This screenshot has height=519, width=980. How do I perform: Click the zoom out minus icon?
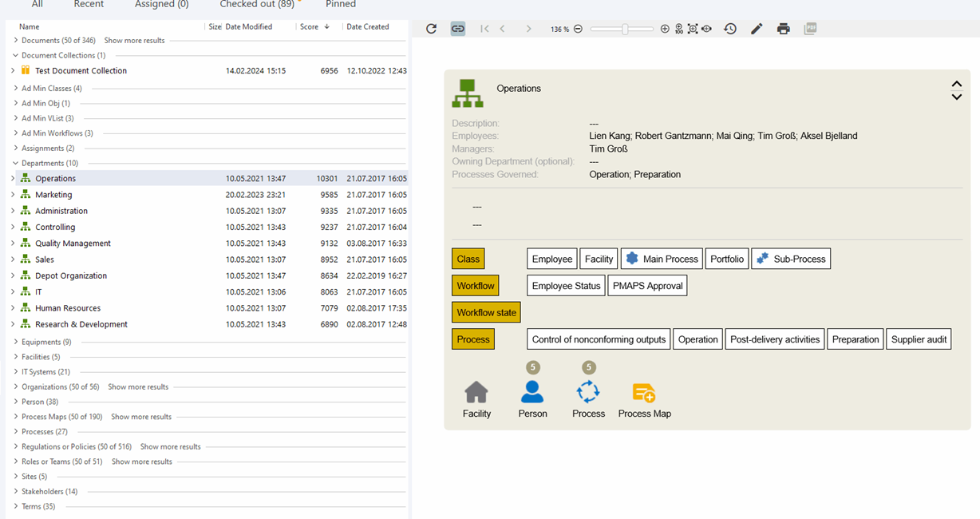(x=578, y=29)
